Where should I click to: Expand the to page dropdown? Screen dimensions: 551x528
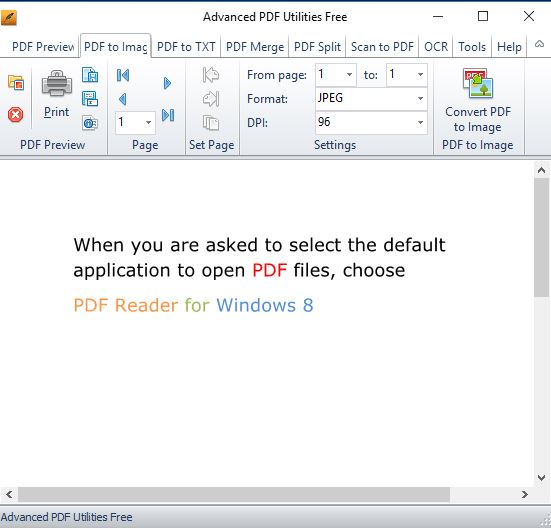(420, 74)
